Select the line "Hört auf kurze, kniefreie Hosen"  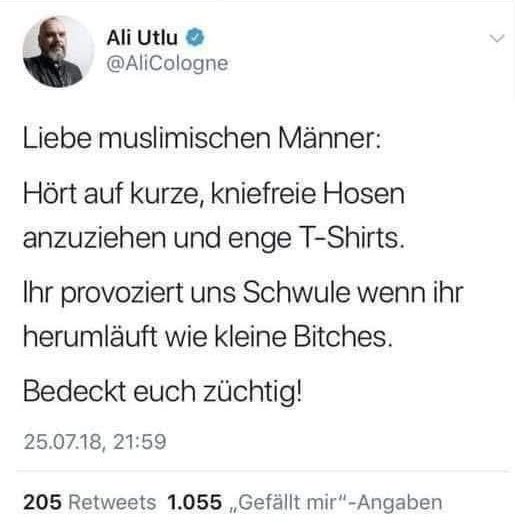coord(214,194)
